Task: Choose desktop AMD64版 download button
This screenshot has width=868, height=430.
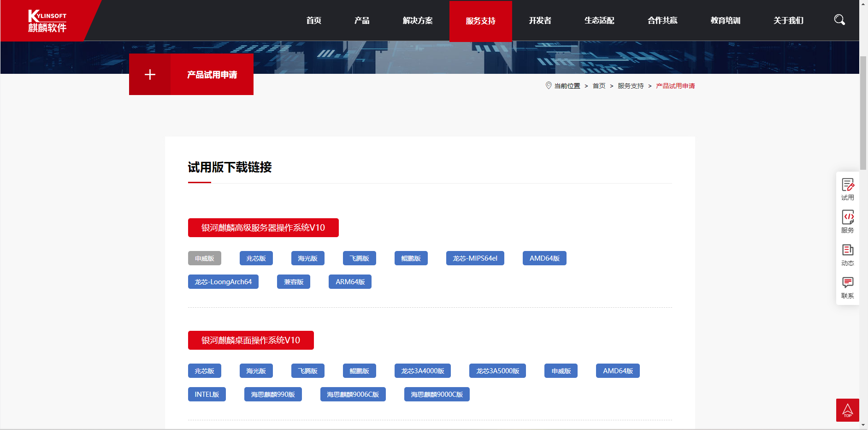Action: click(x=618, y=371)
